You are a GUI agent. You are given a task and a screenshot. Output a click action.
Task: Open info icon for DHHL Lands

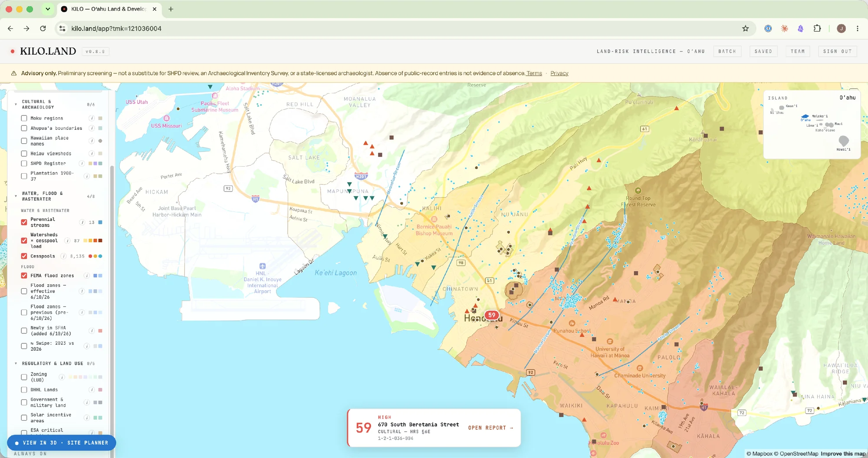click(92, 390)
